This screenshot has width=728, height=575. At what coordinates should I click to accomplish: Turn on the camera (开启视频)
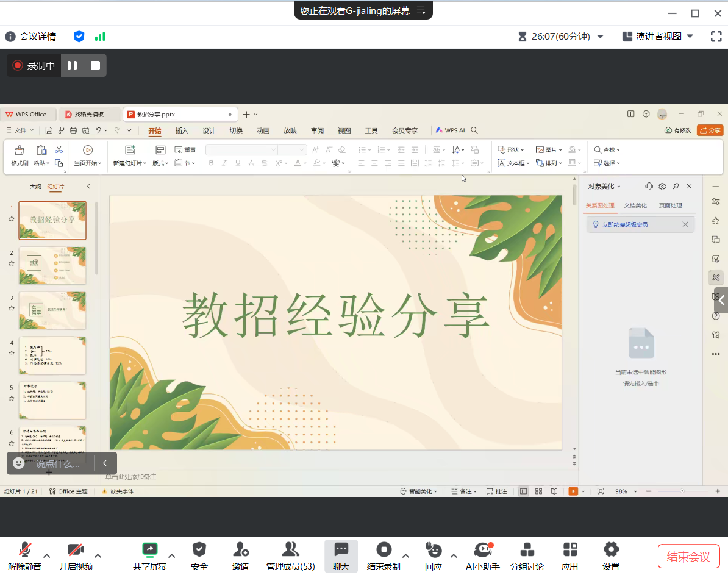[x=76, y=550]
